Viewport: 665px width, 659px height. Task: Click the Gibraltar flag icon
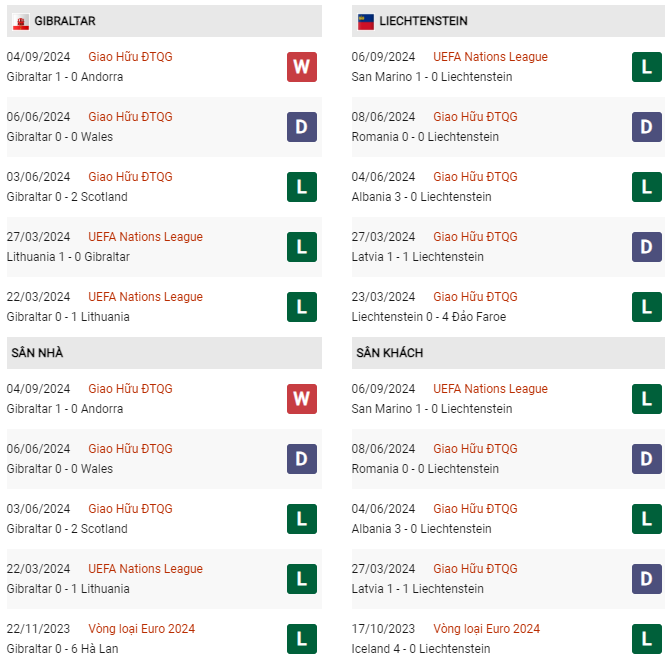(x=20, y=21)
